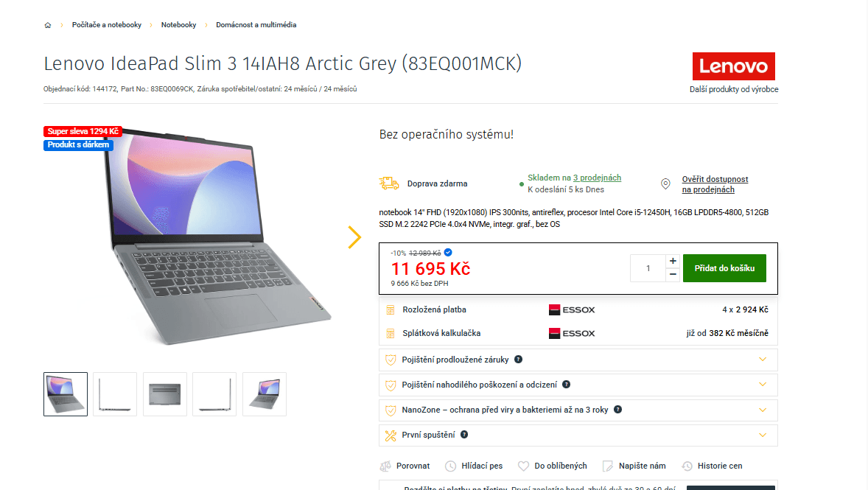
Task: Open the 3 prodejnách stock link
Action: pos(597,178)
